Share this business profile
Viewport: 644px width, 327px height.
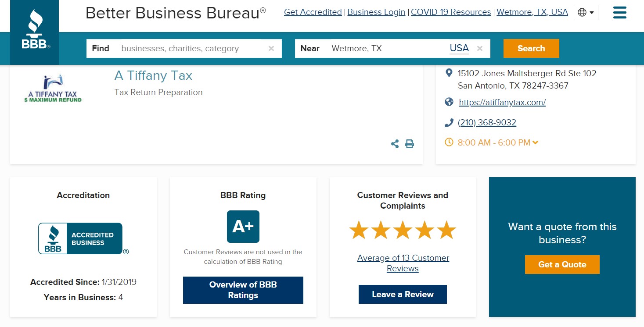(395, 144)
